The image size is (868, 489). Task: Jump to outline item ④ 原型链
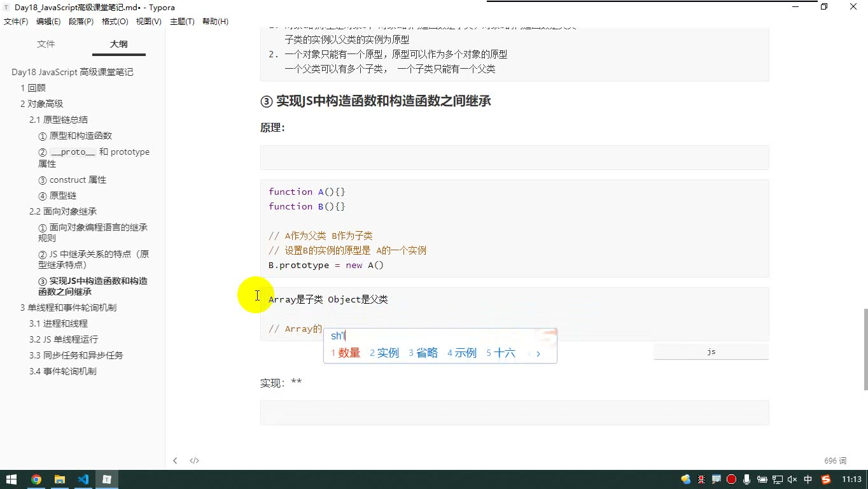(57, 195)
